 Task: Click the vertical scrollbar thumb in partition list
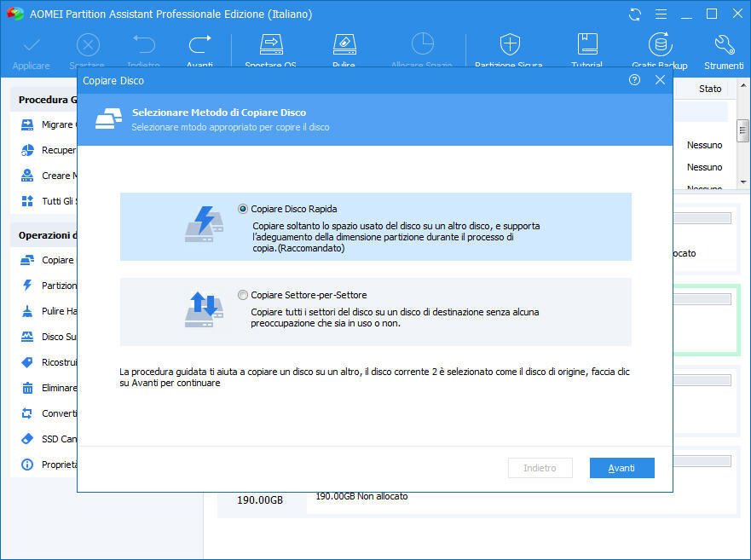pyautogui.click(x=742, y=130)
